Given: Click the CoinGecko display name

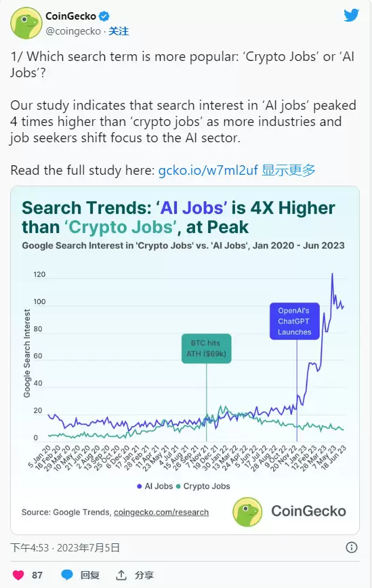Looking at the screenshot, I should pos(71,16).
